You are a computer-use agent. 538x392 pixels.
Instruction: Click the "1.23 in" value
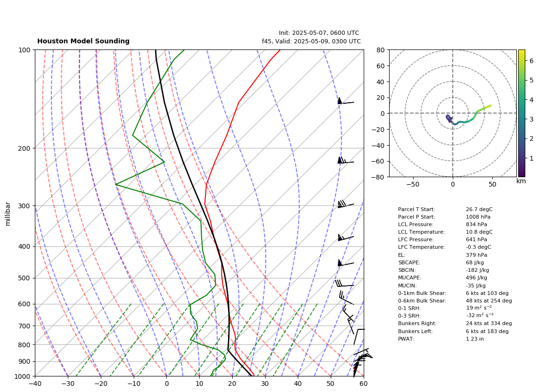pos(474,339)
